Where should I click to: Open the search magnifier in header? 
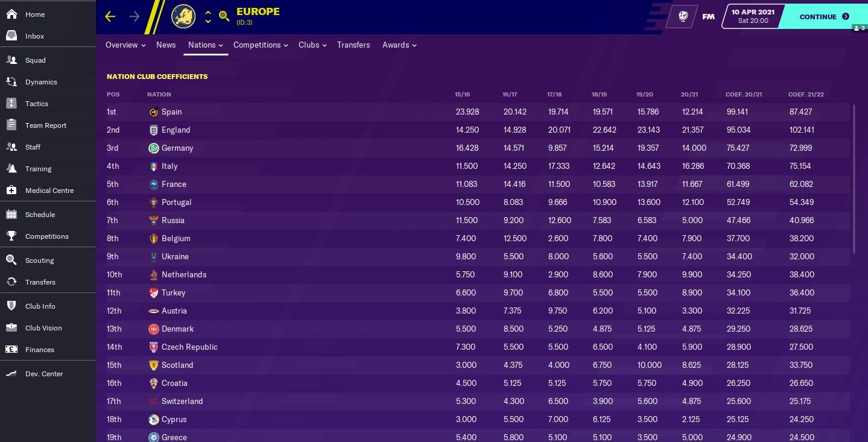(224, 16)
